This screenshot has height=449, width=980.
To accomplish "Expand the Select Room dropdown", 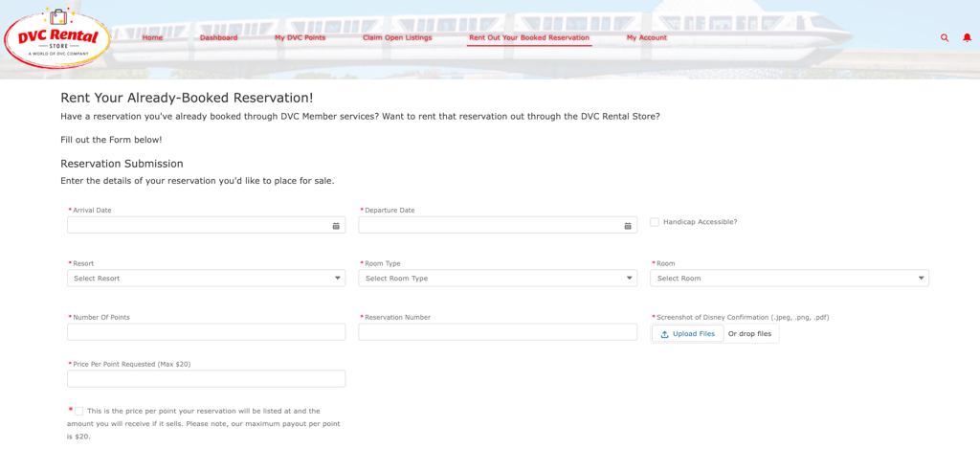I will 790,279.
